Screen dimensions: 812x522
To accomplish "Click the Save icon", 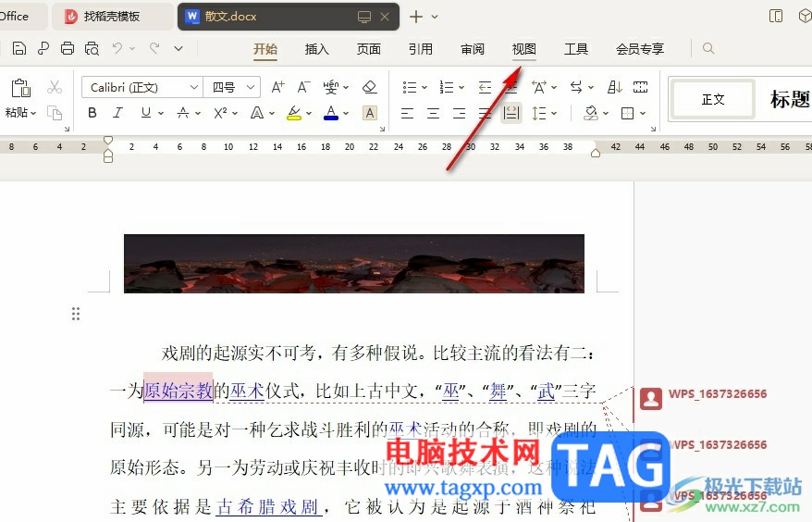I will click(x=19, y=49).
